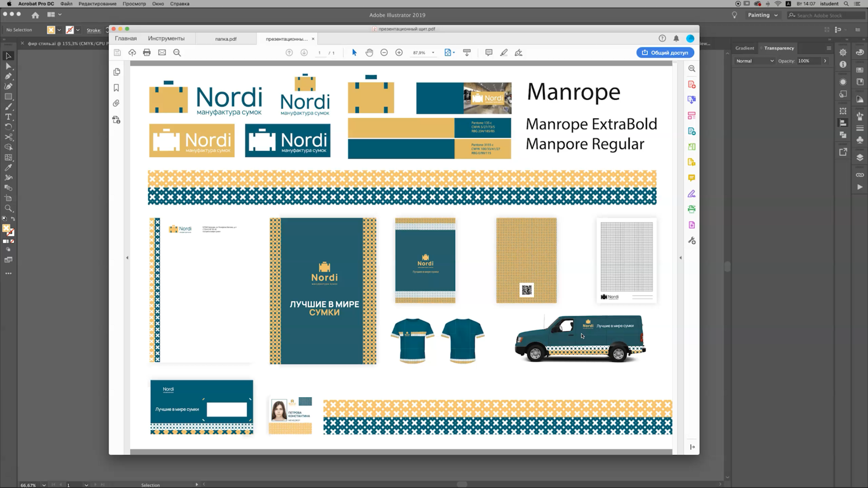Print the PDF with the printer icon

coord(147,53)
